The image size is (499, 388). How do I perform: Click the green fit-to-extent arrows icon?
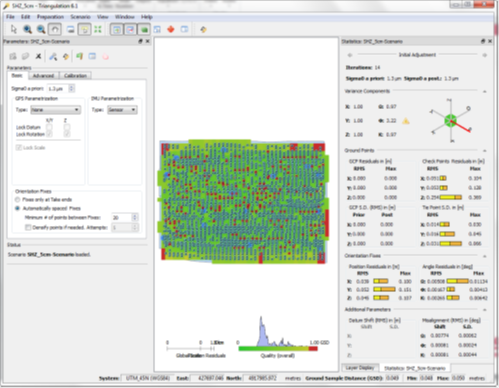98,29
